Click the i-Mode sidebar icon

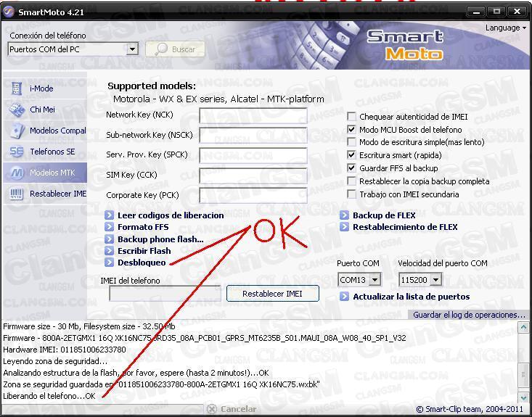[x=17, y=88]
